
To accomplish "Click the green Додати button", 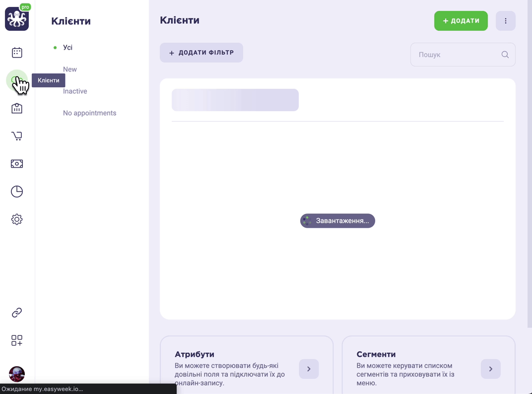I will tap(461, 21).
